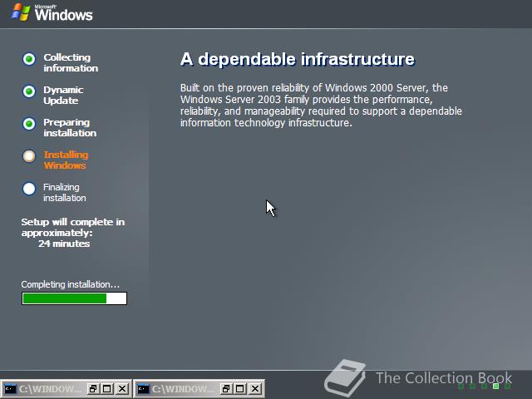Restore the second minimized C:\WINDOW... console window

pyautogui.click(x=225, y=389)
